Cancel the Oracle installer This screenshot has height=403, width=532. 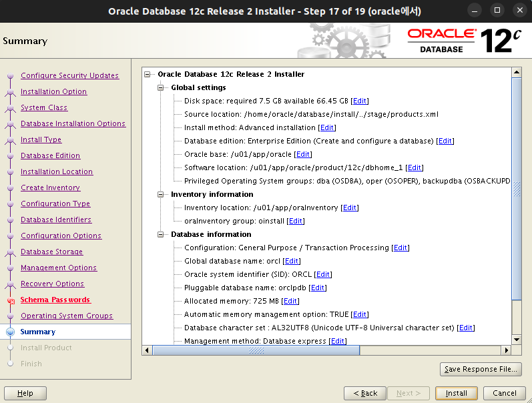505,393
